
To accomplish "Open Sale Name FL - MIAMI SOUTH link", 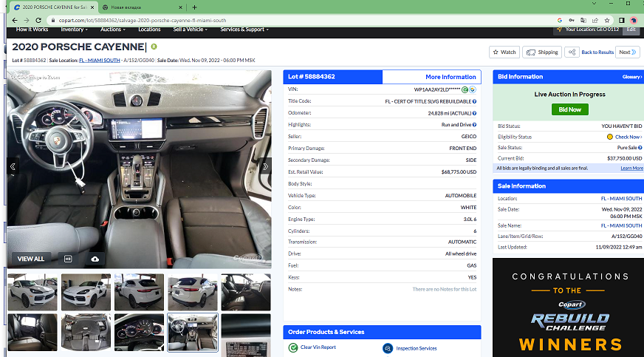I will pyautogui.click(x=621, y=225).
